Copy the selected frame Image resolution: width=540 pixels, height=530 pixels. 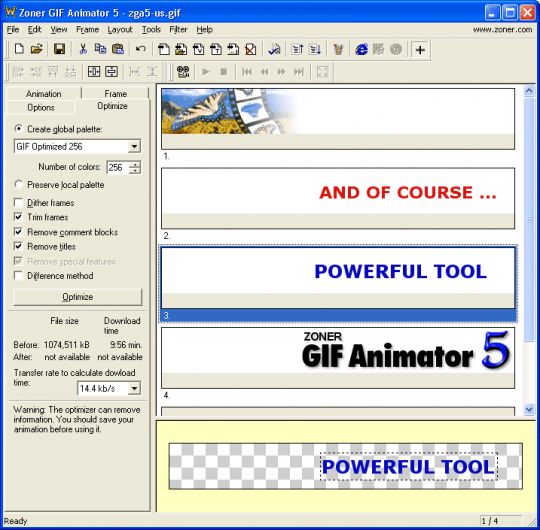coord(100,49)
